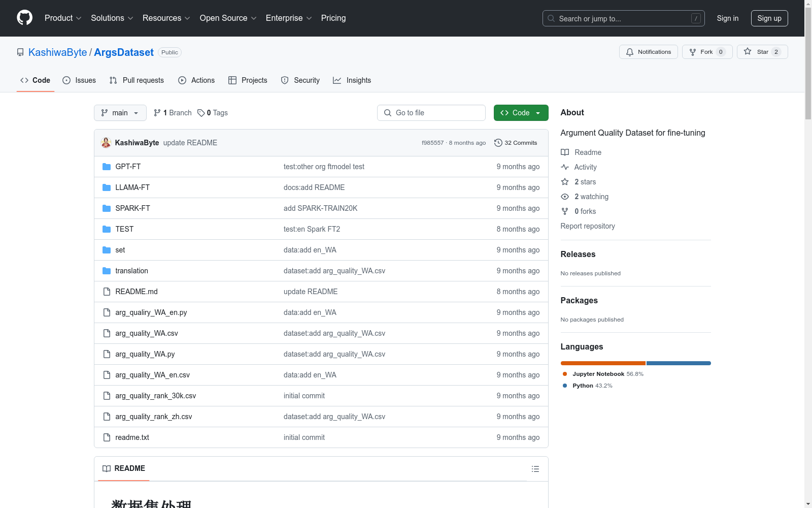The width and height of the screenshot is (812, 508).
Task: Click the orange Jupyter Notebook legend dot
Action: click(x=565, y=374)
